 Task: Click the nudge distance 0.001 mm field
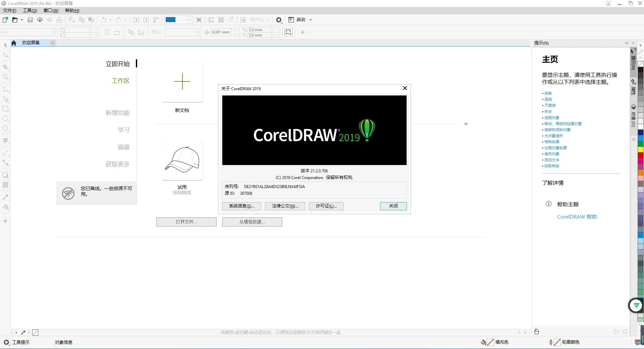[x=221, y=32]
